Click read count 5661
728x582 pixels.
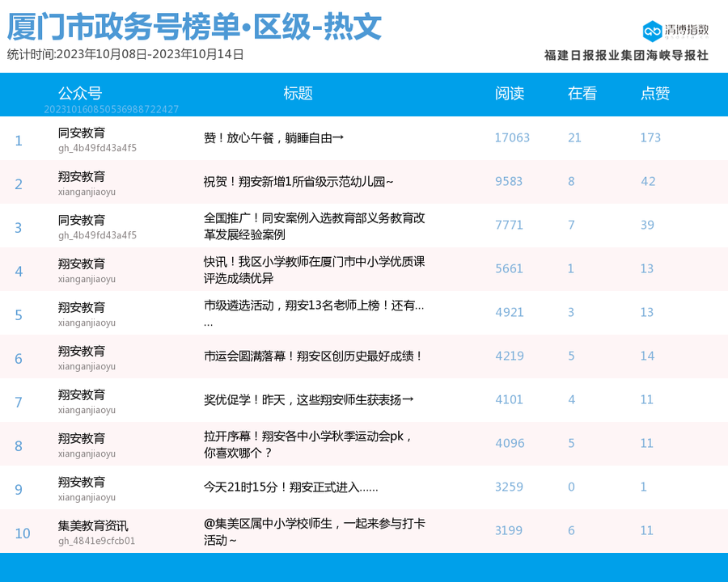pyautogui.click(x=509, y=268)
